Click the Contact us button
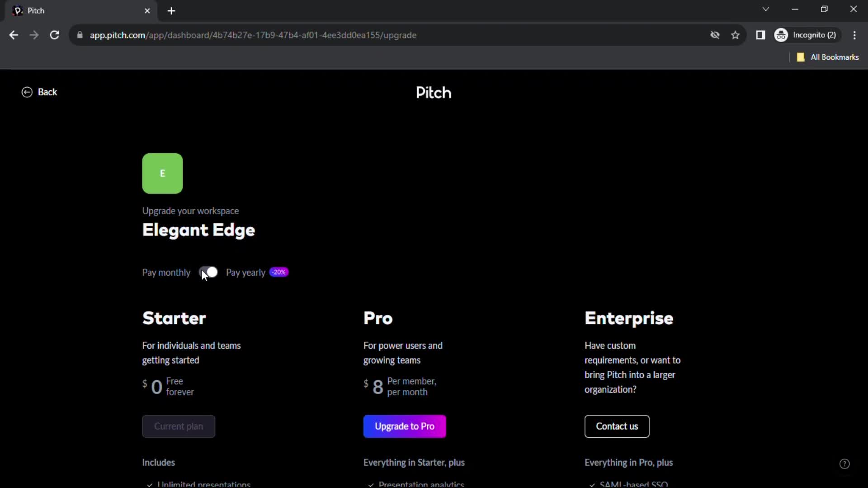The image size is (868, 488). pos(617,426)
